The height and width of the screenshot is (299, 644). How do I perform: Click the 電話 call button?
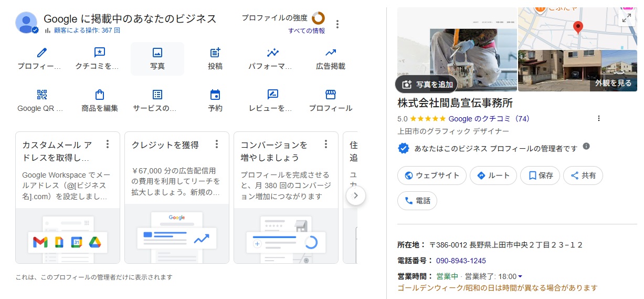[x=417, y=201]
